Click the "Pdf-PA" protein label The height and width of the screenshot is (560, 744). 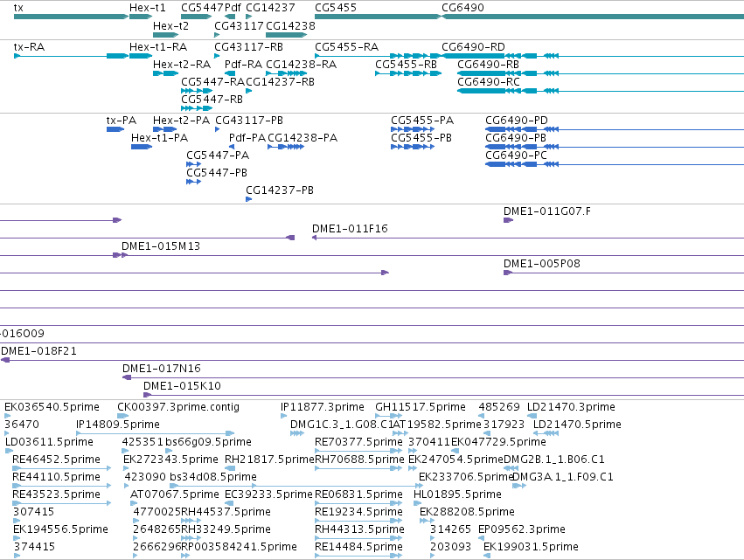[x=247, y=138]
